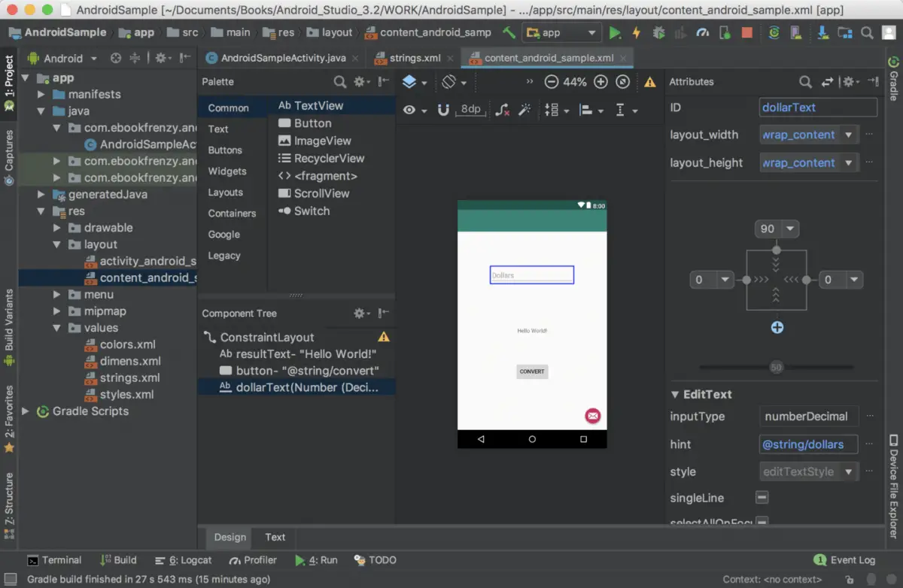The height and width of the screenshot is (588, 903).
Task: Toggle the magnet Autoconnect icon
Action: click(443, 110)
